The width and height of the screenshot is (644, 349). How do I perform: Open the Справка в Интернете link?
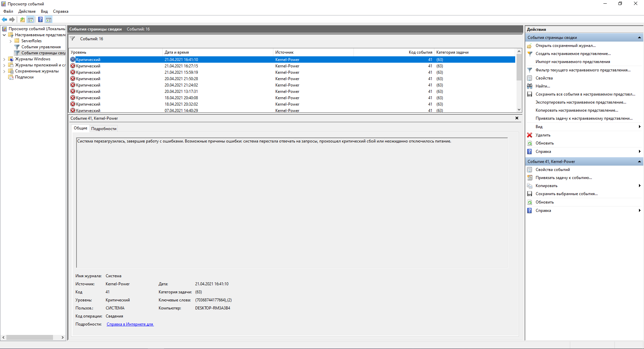[x=130, y=324]
